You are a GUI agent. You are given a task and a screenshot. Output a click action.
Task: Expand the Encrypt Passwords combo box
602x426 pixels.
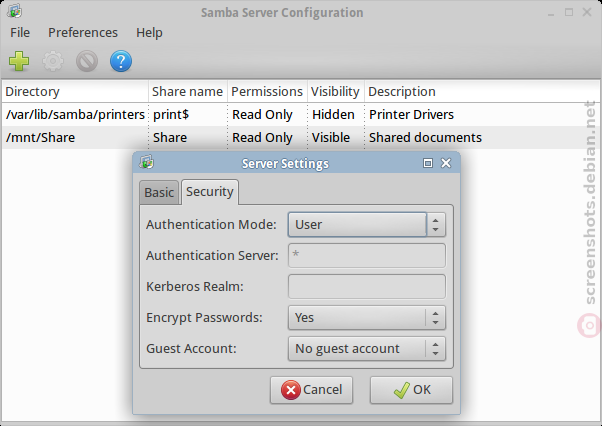click(x=367, y=317)
